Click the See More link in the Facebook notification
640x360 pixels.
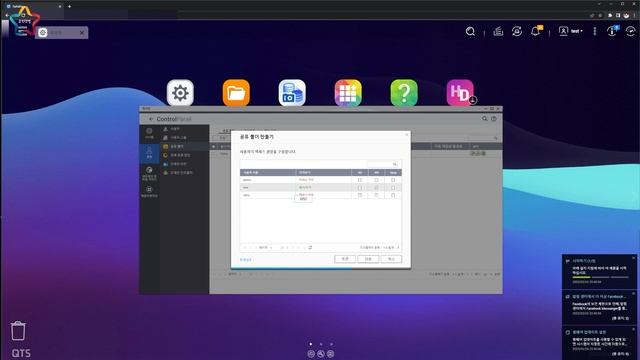(621, 318)
